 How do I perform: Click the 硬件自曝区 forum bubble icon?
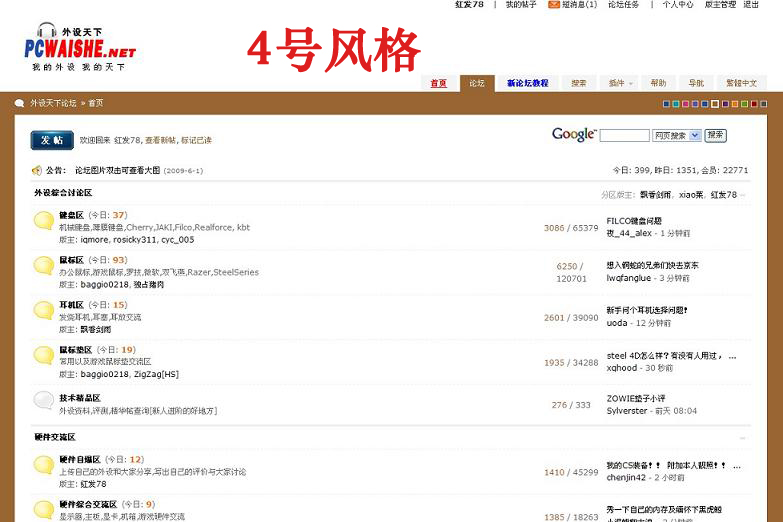coord(44,465)
